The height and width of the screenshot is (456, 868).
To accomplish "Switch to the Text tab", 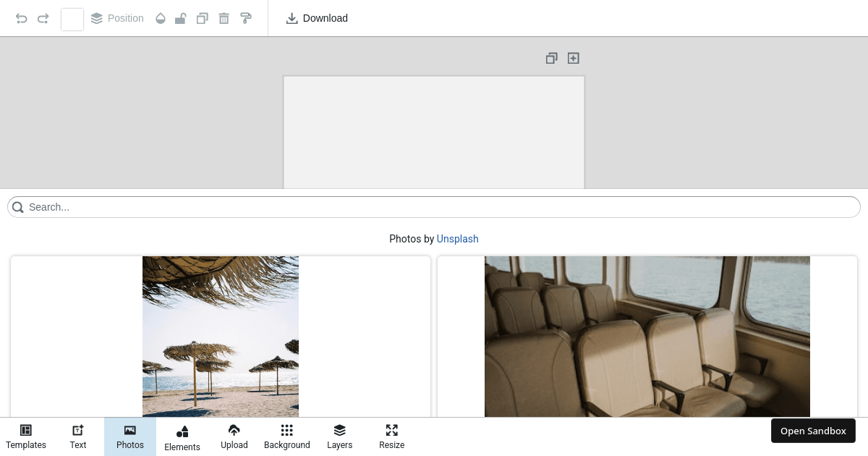I will (x=78, y=437).
